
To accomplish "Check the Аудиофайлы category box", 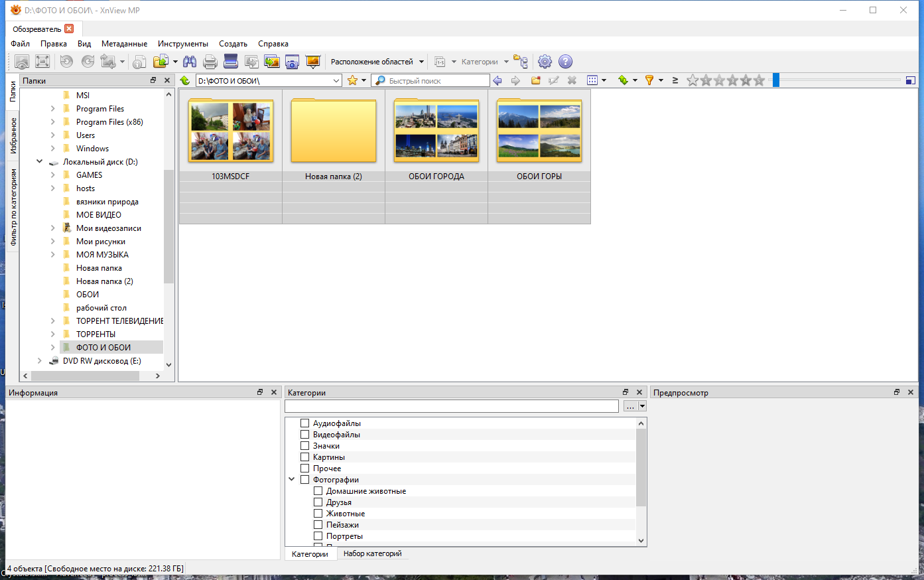I will click(x=305, y=423).
